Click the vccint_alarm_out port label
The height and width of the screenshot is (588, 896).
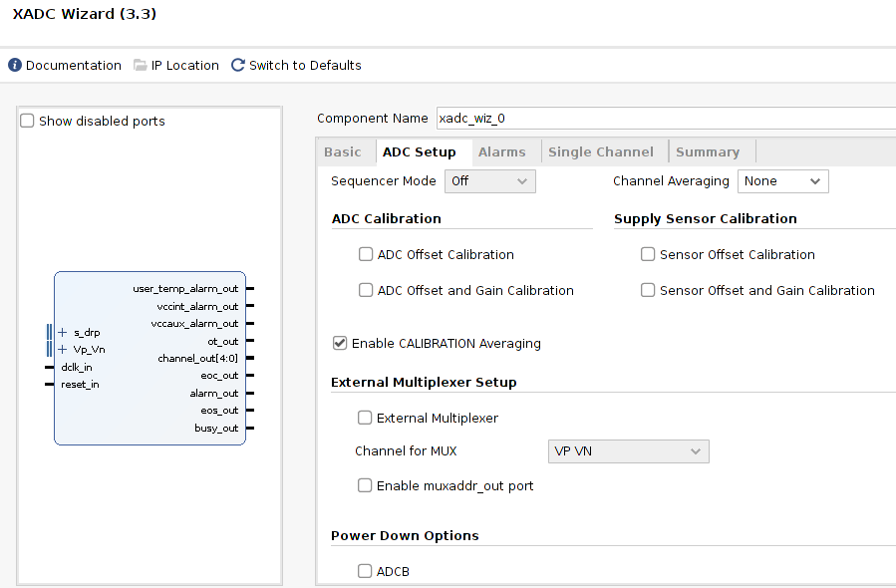[197, 306]
